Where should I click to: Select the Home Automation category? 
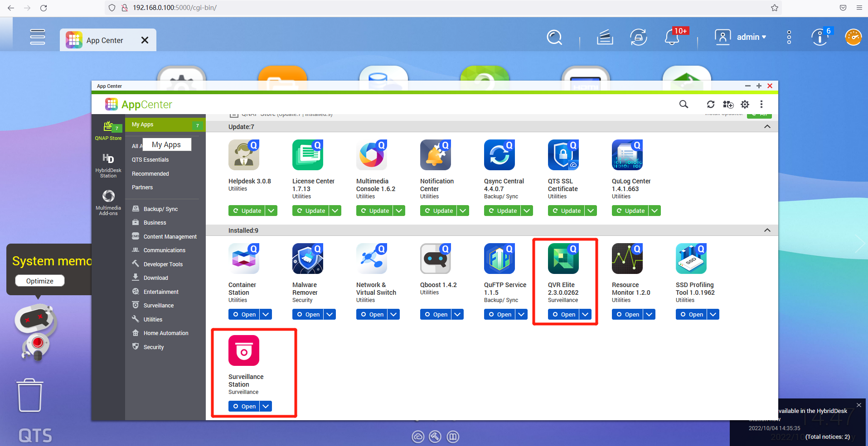click(x=166, y=333)
